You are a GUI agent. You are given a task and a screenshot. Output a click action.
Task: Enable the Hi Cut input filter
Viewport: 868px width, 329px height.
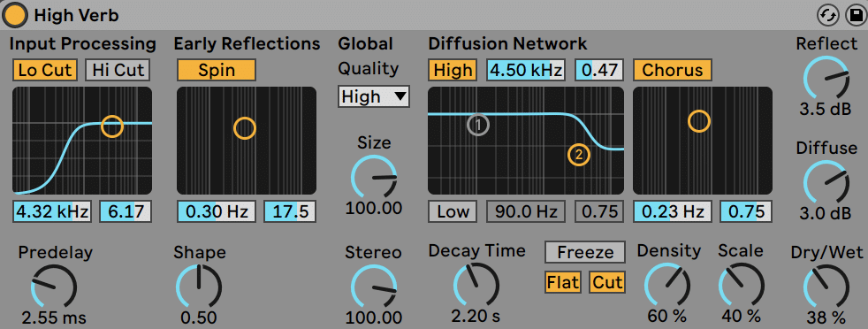click(x=118, y=71)
